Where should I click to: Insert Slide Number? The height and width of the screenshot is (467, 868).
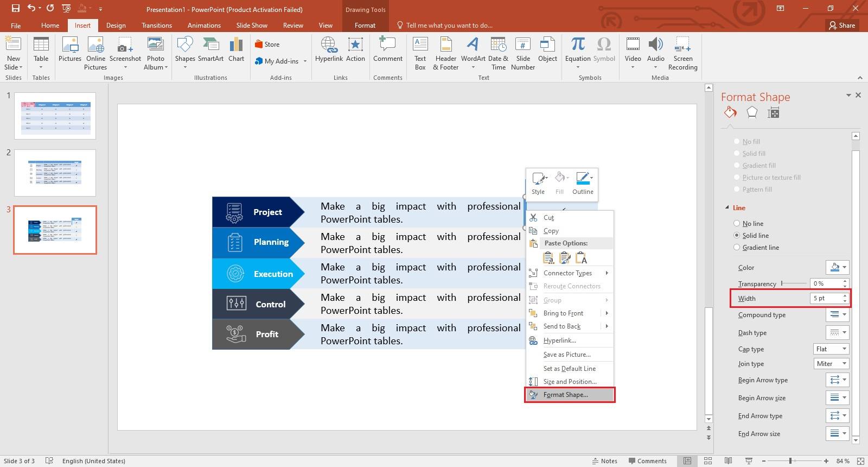[523, 54]
